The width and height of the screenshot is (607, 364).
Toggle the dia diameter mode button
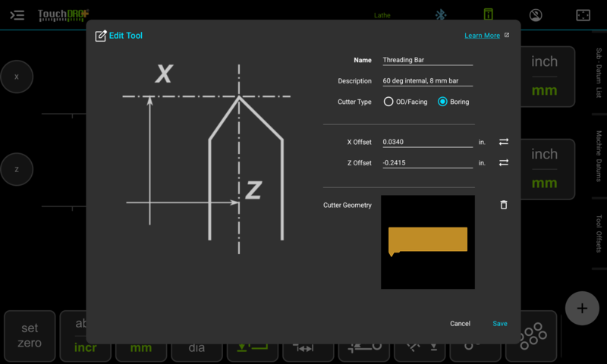tap(197, 348)
